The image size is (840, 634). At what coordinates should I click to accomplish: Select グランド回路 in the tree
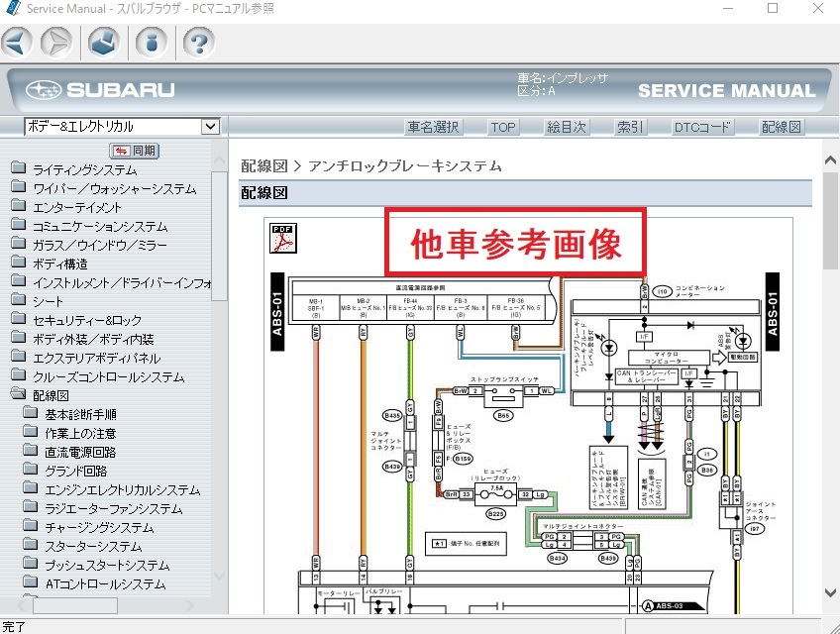point(75,471)
